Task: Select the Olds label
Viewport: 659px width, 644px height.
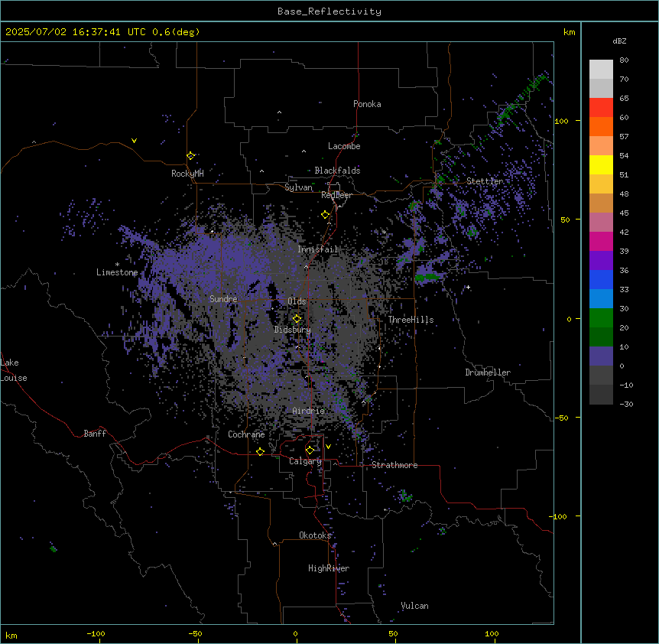Action: click(x=297, y=301)
